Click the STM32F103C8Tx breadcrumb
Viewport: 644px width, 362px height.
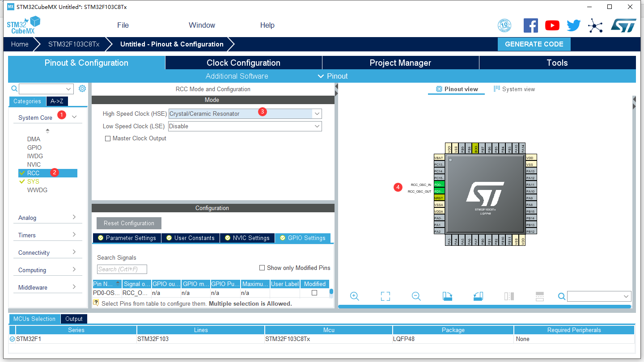tap(74, 44)
